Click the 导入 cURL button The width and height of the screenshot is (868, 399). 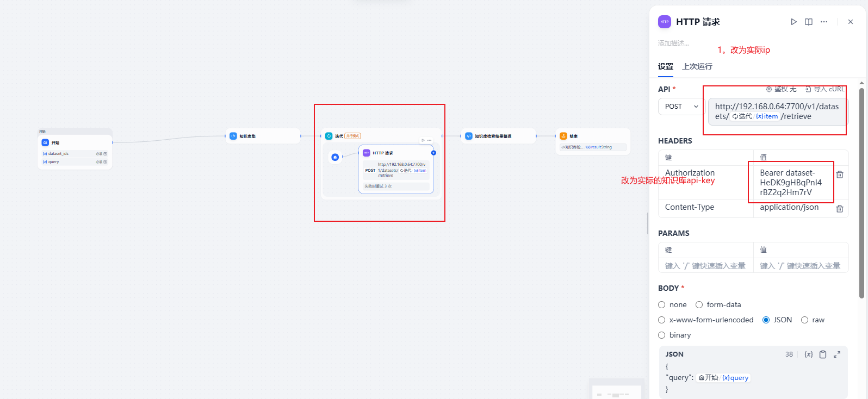[x=825, y=89]
